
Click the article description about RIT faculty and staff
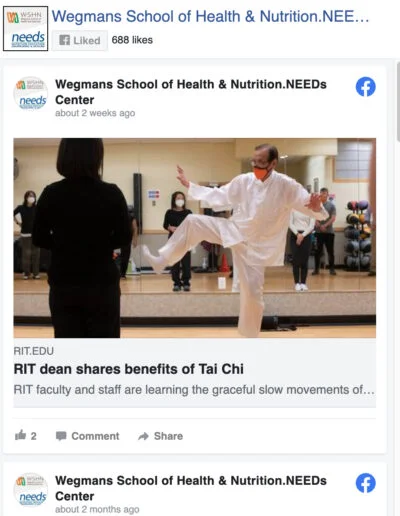[194, 389]
